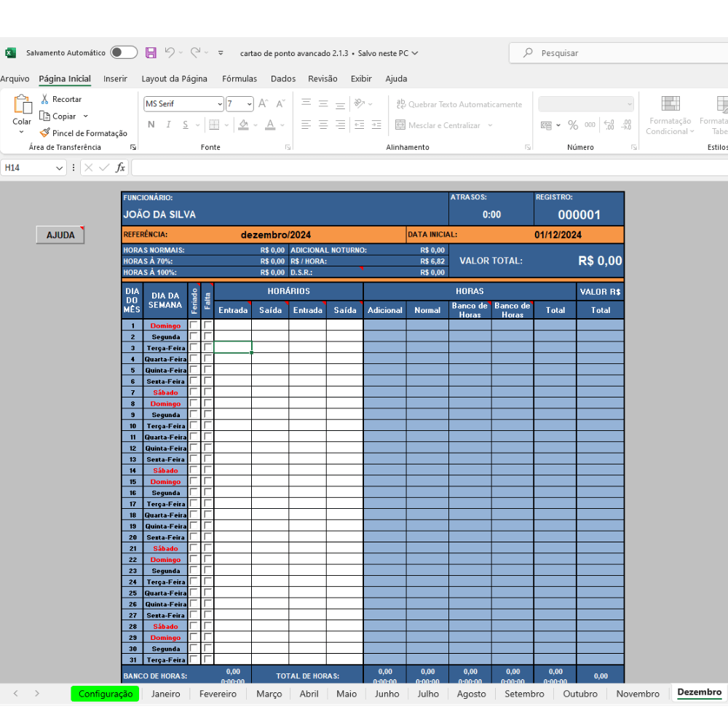This screenshot has width=728, height=728.
Task: Check Falta box for day 10
Action: (x=207, y=425)
